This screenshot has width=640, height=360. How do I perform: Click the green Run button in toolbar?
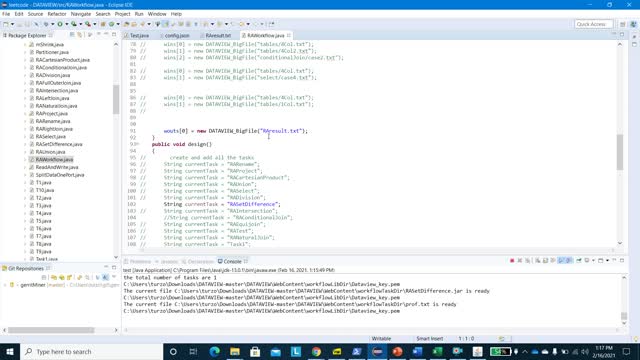pyautogui.click(x=60, y=24)
